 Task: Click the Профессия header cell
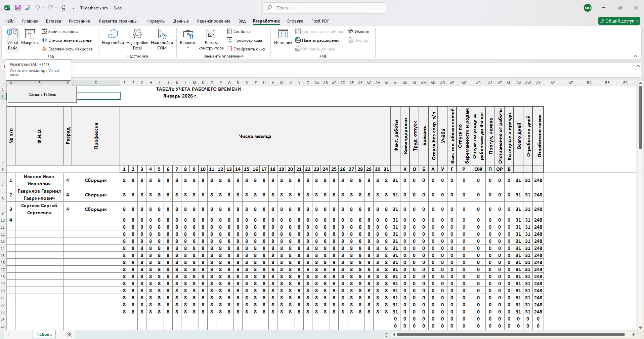pos(96,136)
